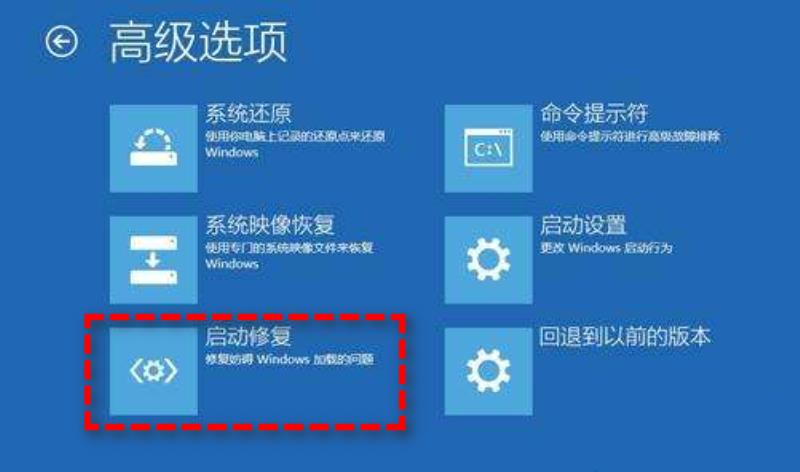This screenshot has height=472, width=800.
Task: Choose the 启动设置 gear icon tile
Action: [488, 260]
